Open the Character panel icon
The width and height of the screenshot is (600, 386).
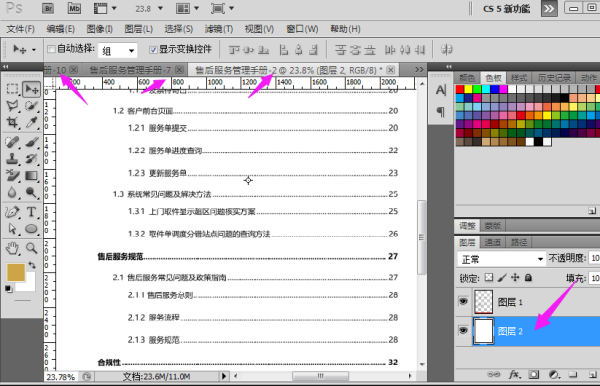coord(441,90)
